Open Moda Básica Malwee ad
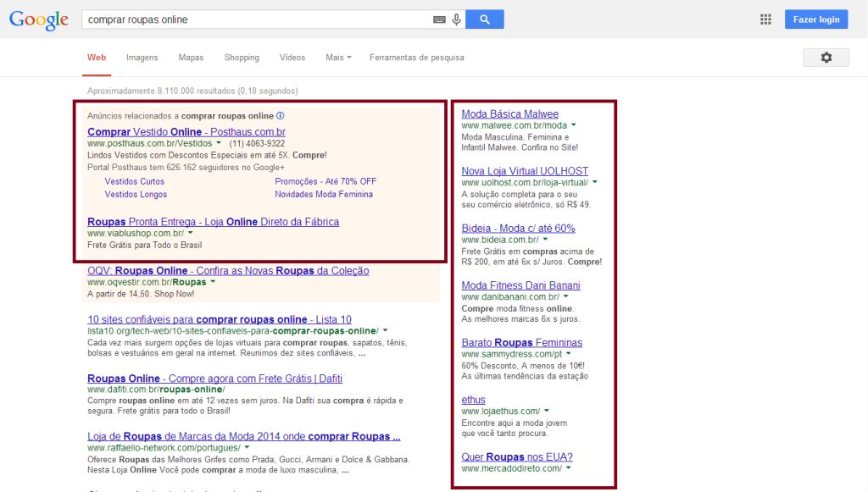Image resolution: width=868 pixels, height=492 pixels. pyautogui.click(x=509, y=113)
